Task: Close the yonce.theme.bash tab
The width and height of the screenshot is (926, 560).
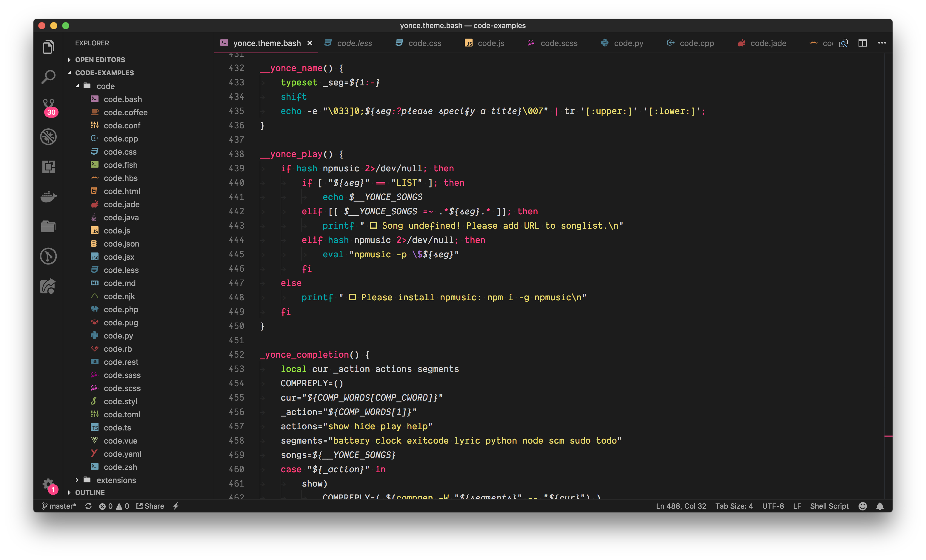Action: point(310,43)
